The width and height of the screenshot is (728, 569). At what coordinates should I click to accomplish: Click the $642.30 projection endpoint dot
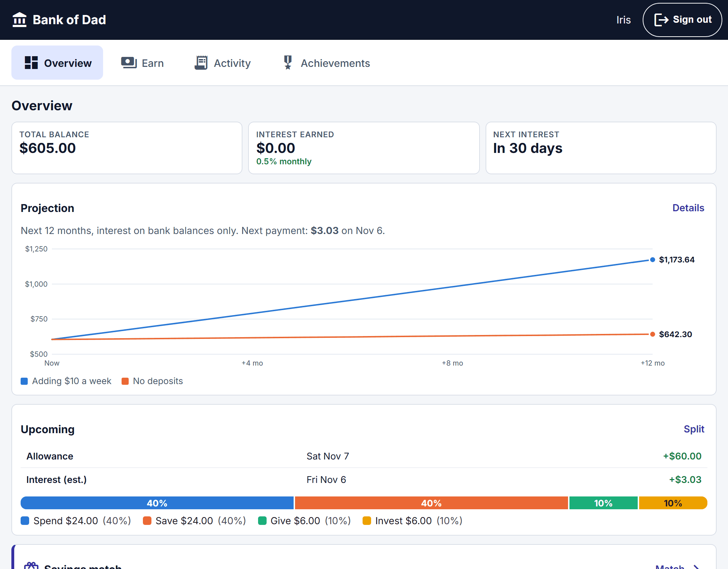point(653,334)
